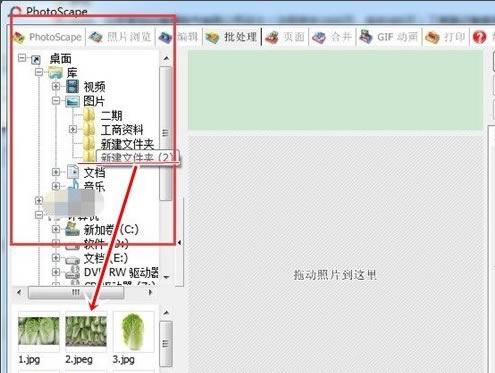Expand the 视频 folder node
This screenshot has width=495, height=373.
point(56,86)
